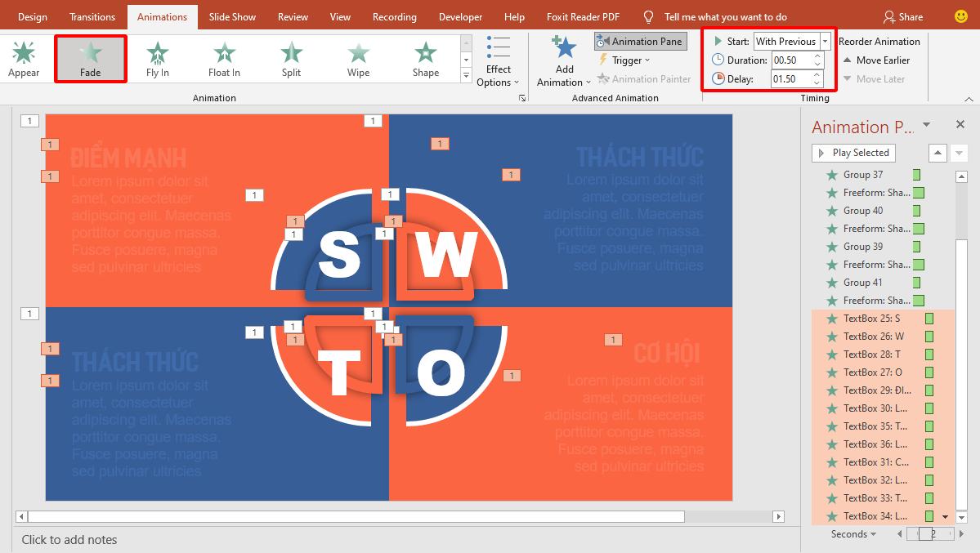The height and width of the screenshot is (553, 980).
Task: Toggle the Animation Pane visibility
Action: [x=640, y=41]
